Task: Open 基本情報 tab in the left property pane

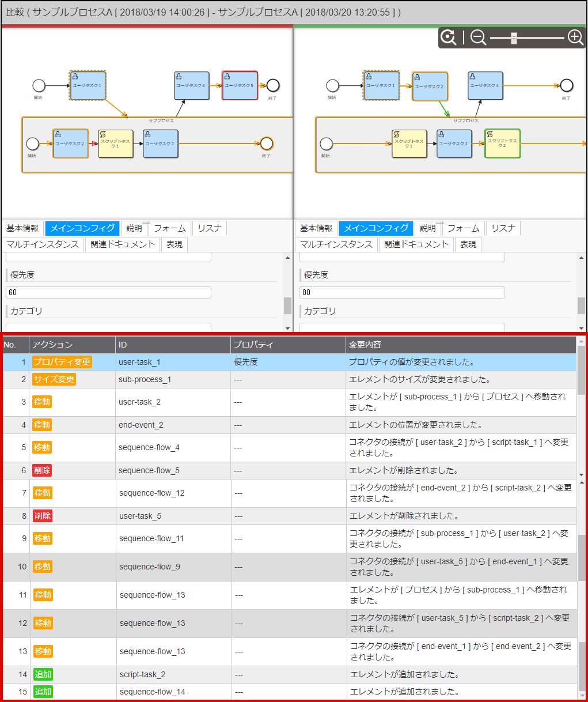Action: 22,228
